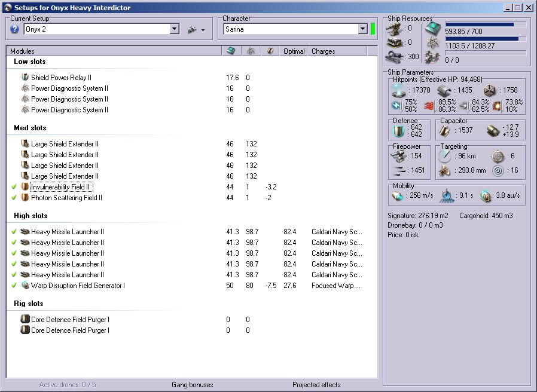Viewport: 537px width, 392px height.
Task: Click the structure hitpoints icon showing 1758
Action: point(490,91)
